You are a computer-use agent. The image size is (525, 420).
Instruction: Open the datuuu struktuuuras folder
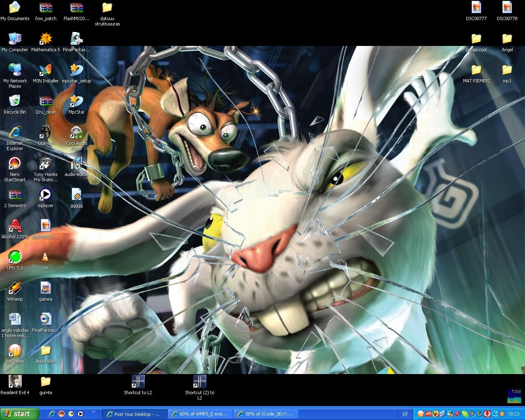tap(107, 14)
